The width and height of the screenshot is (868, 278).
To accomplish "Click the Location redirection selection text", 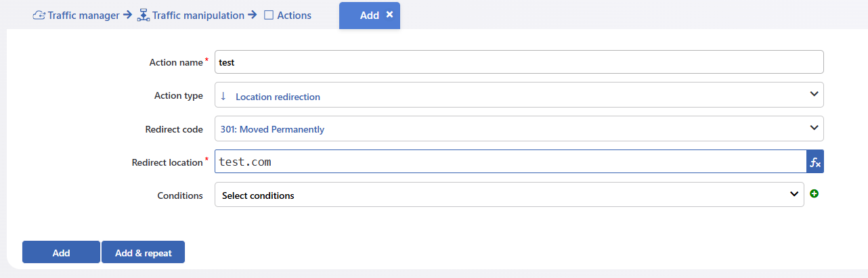I will click(x=278, y=97).
